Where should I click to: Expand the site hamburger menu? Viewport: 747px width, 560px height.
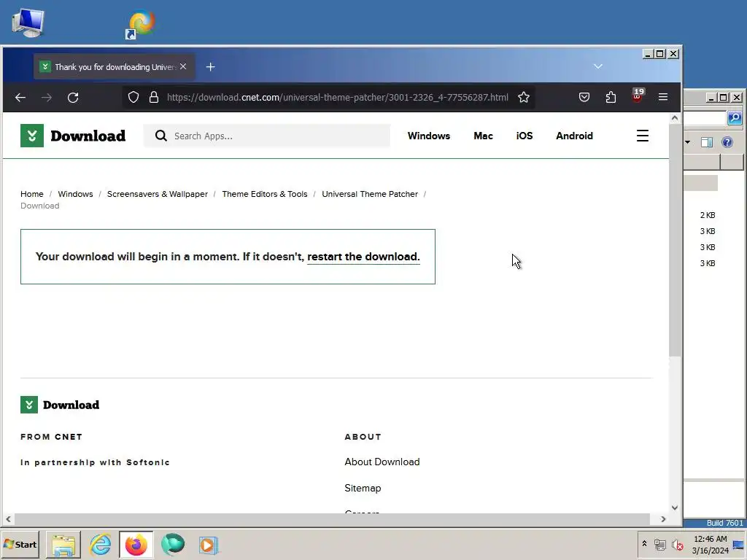[642, 136]
